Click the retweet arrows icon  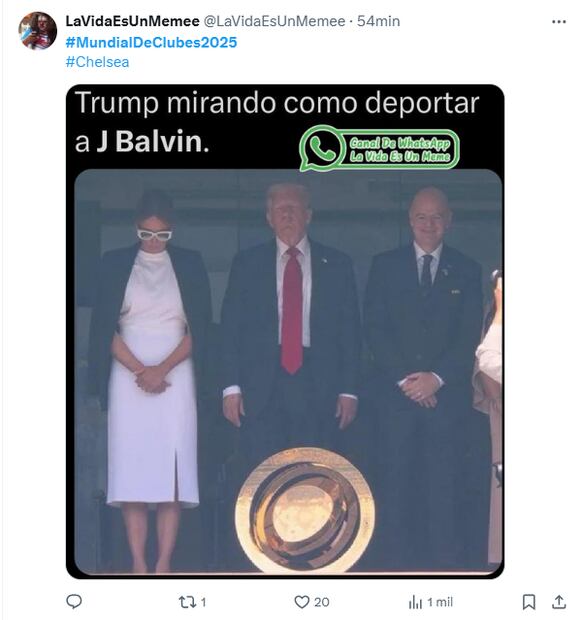(186, 602)
